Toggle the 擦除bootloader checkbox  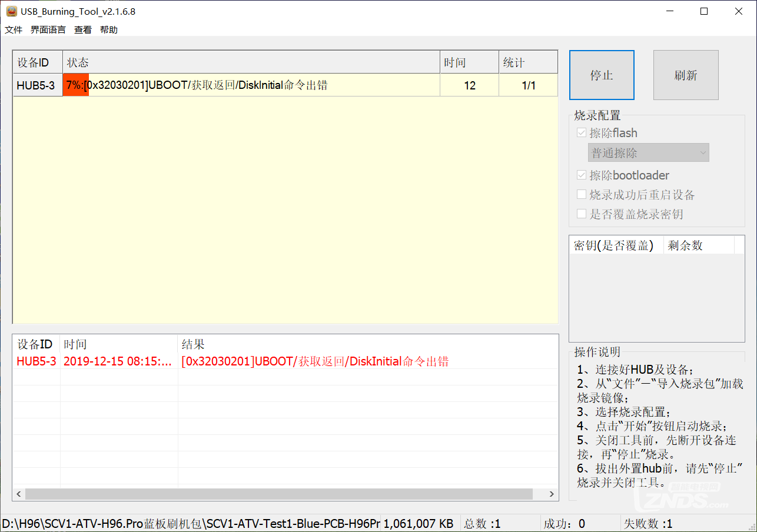(582, 175)
